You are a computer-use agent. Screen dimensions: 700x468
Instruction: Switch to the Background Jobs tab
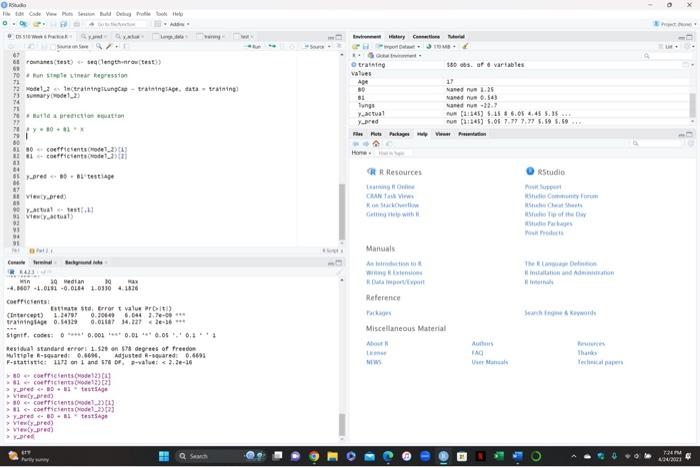83,263
